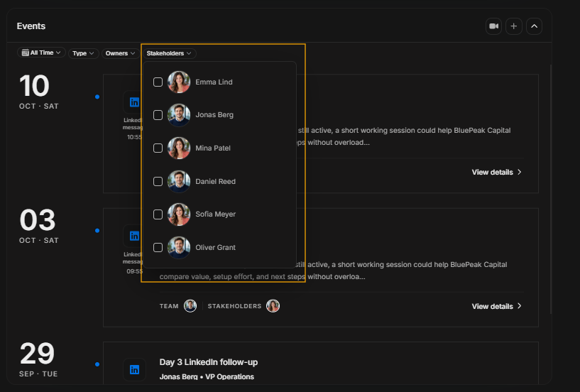Select the Daniel Reed name label
Viewport: 580px width, 392px height.
click(x=215, y=181)
